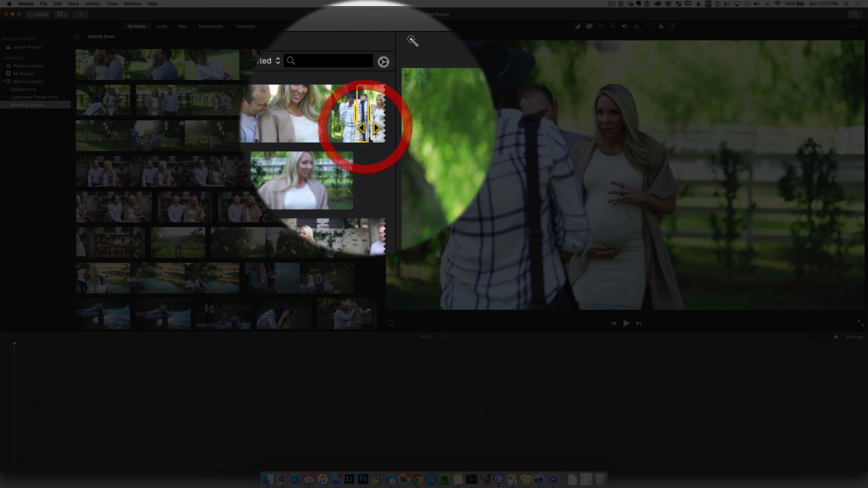
Task: Open the Edit menu
Action: 58,4
